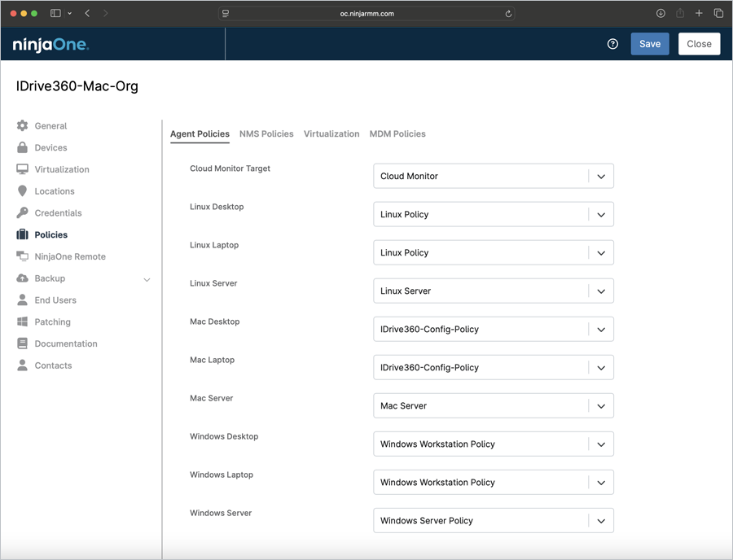Reload page with the browser refresh icon
This screenshot has width=733, height=560.
pyautogui.click(x=509, y=14)
